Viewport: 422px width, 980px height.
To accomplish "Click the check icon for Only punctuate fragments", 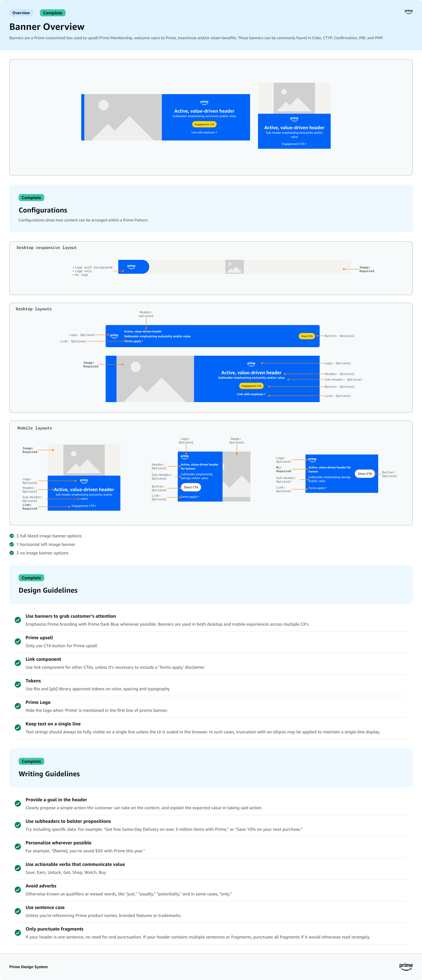I will click(18, 932).
